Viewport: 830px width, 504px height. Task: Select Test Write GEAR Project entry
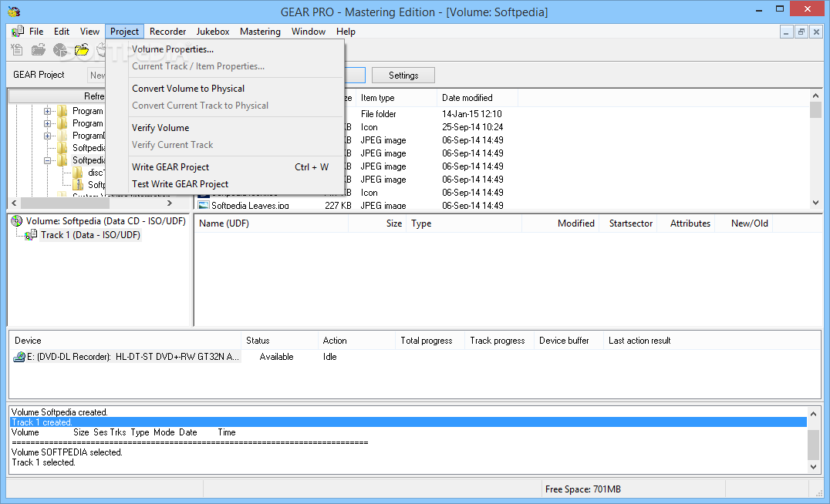[x=225, y=183]
